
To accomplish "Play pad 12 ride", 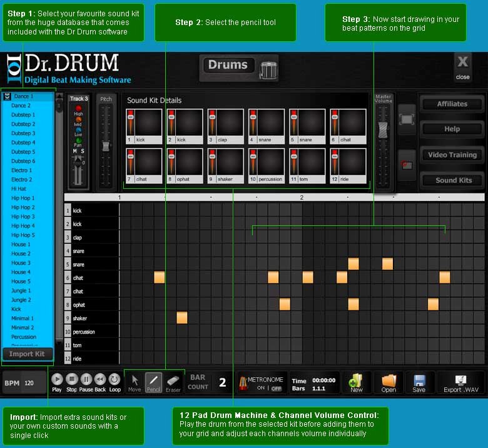I will [x=352, y=162].
